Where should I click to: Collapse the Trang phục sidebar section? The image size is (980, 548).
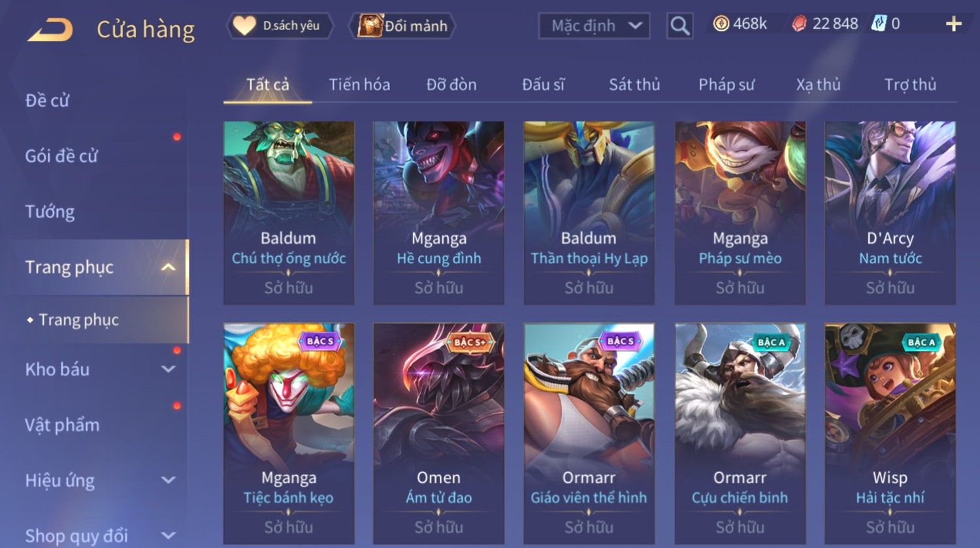point(168,267)
